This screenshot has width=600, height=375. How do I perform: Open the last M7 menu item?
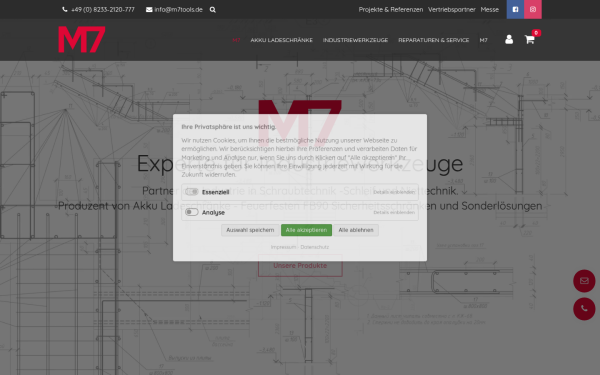[x=483, y=40]
